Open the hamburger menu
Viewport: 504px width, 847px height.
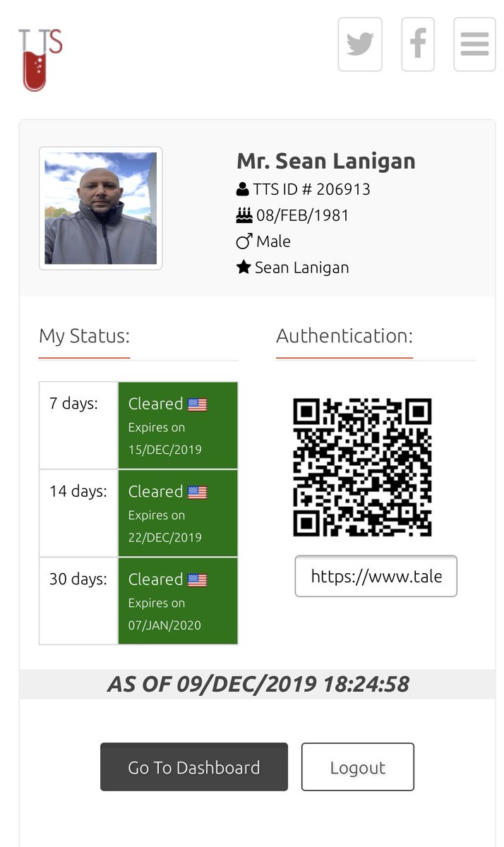point(474,44)
